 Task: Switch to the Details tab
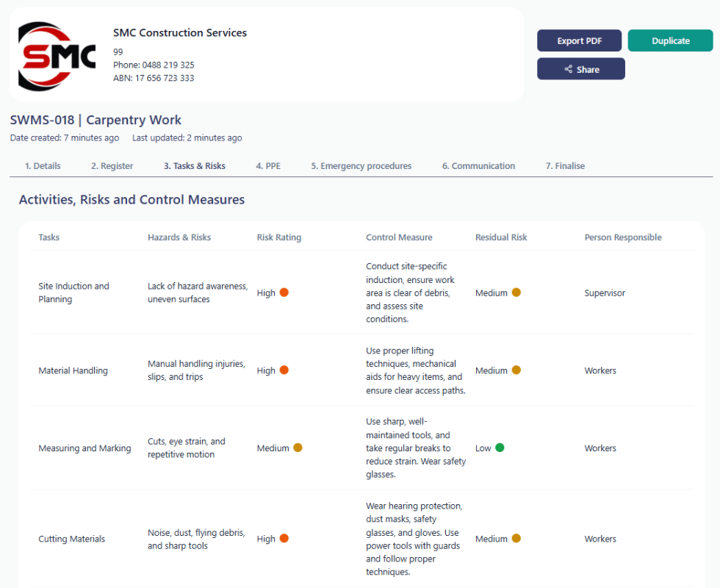click(x=43, y=166)
